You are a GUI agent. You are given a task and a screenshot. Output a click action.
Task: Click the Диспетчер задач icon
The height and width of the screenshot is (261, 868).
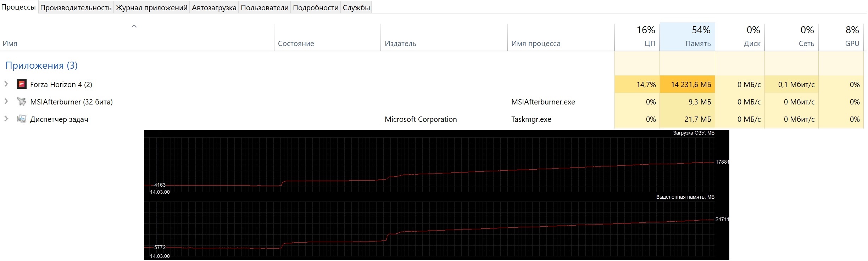point(22,119)
